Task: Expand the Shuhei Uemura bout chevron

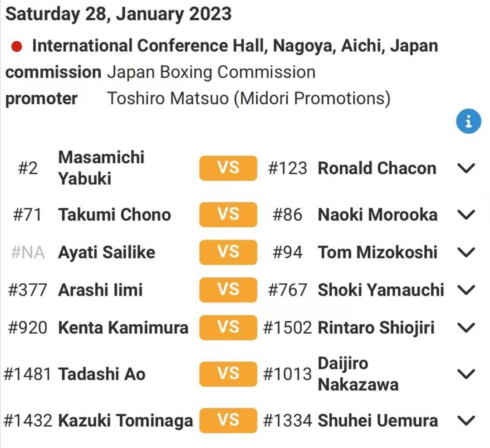Action: [466, 420]
